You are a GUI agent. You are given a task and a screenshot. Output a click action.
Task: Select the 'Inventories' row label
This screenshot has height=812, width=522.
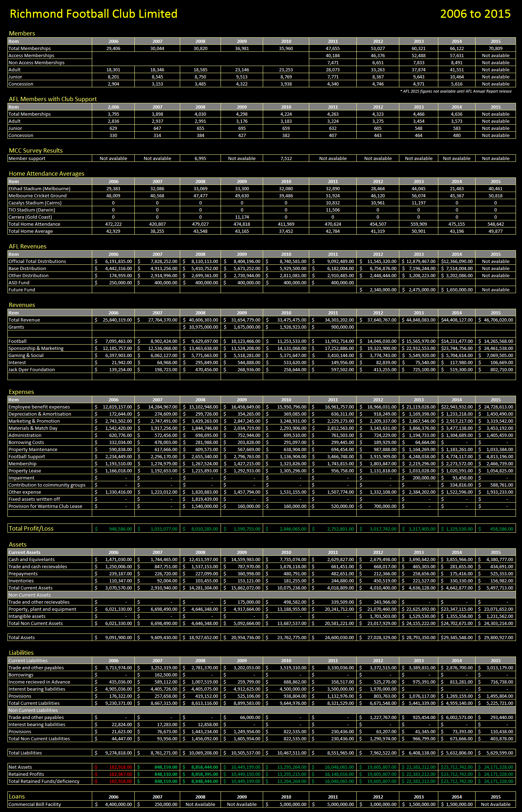[x=21, y=581]
